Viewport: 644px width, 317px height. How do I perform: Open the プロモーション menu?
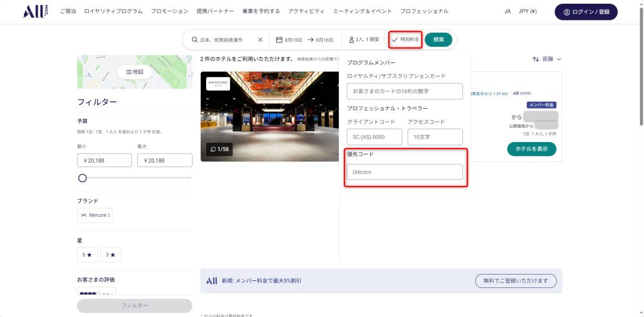click(169, 12)
